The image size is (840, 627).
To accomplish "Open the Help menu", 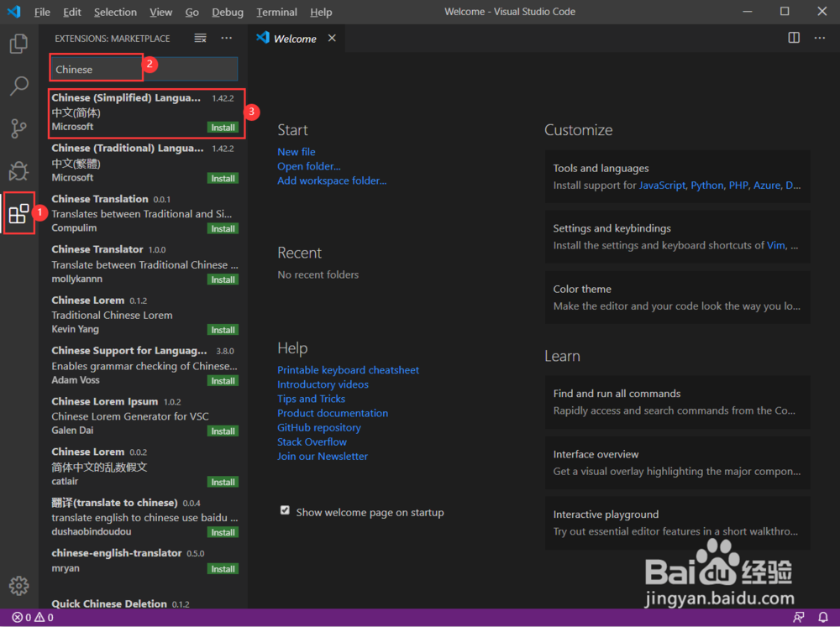I will point(321,12).
